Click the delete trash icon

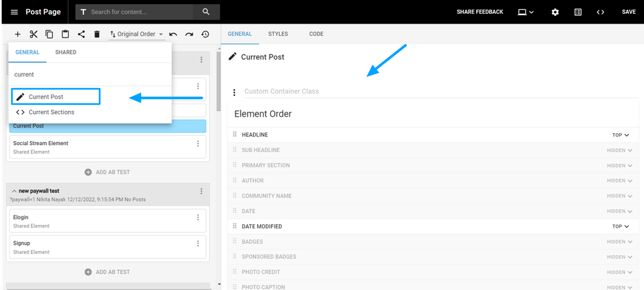(x=97, y=34)
